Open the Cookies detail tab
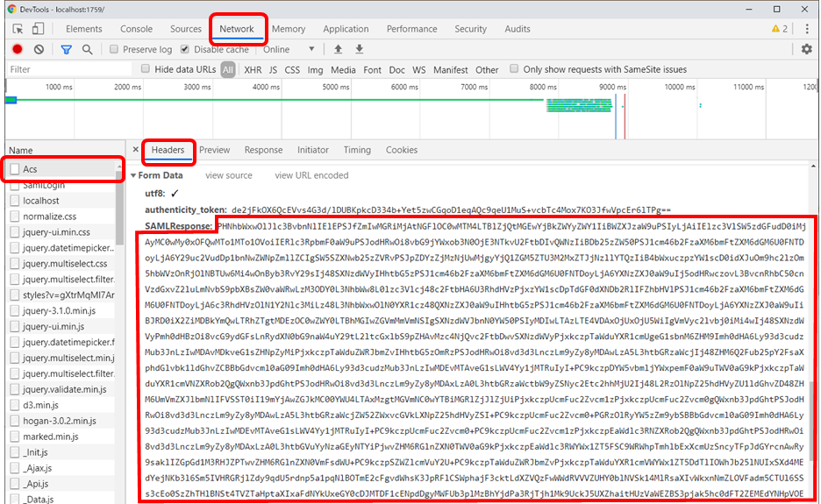The width and height of the screenshot is (821, 504). 402,150
